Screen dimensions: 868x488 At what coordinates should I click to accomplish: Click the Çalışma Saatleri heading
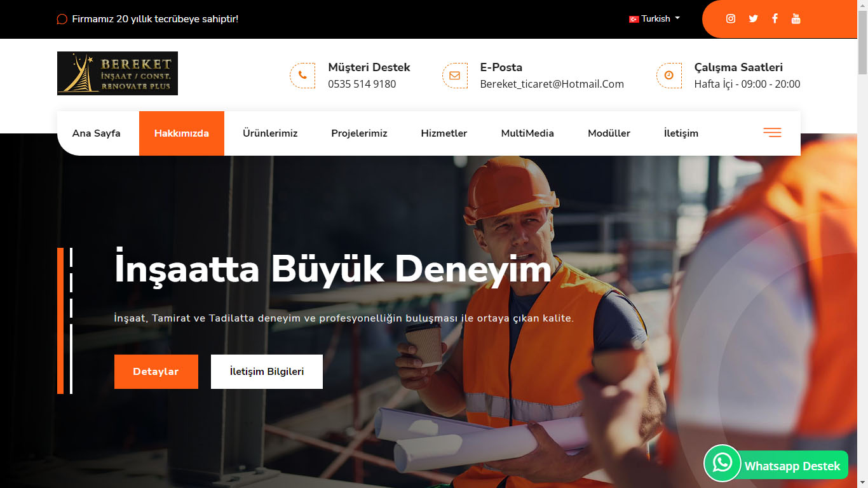[x=738, y=67]
